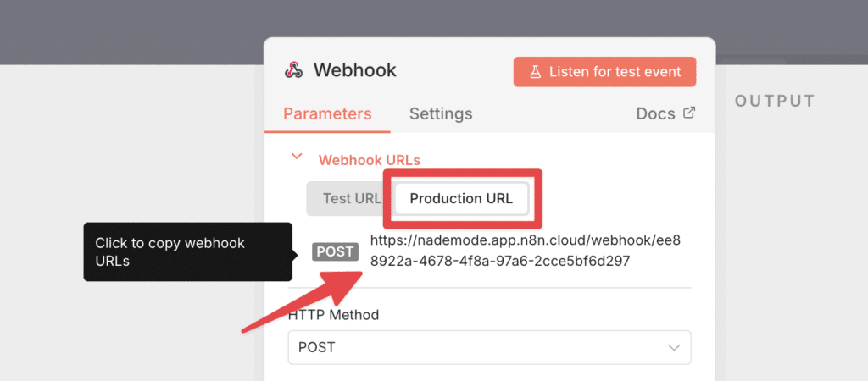Open the Docs link

pyautogui.click(x=655, y=113)
